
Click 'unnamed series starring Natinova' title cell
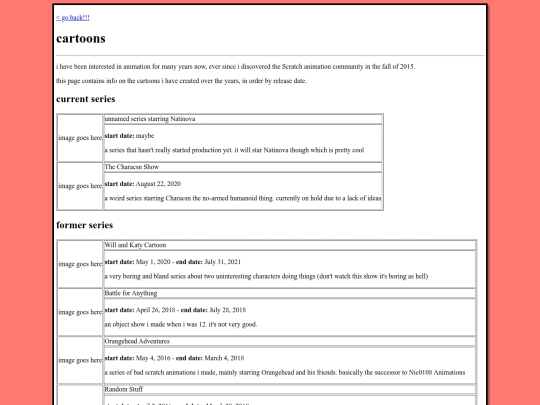tap(243, 119)
